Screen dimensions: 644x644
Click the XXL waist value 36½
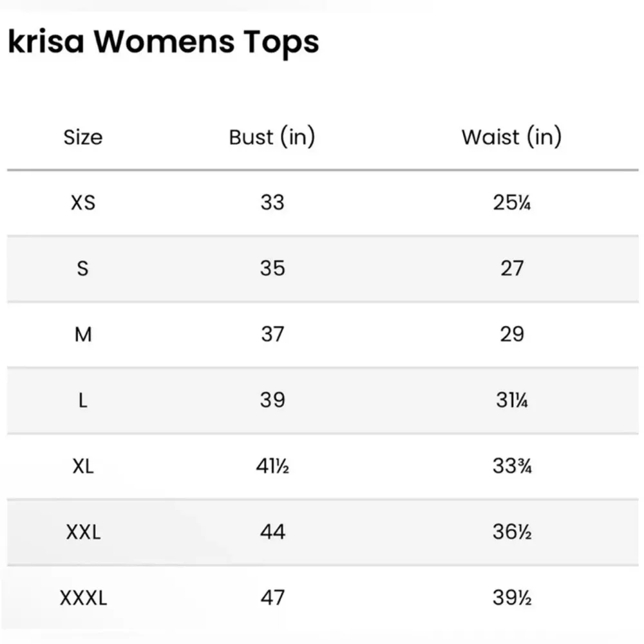click(511, 533)
